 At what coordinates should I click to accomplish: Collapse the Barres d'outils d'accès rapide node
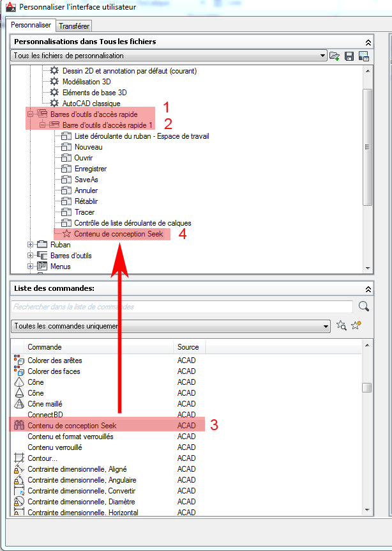(x=30, y=114)
